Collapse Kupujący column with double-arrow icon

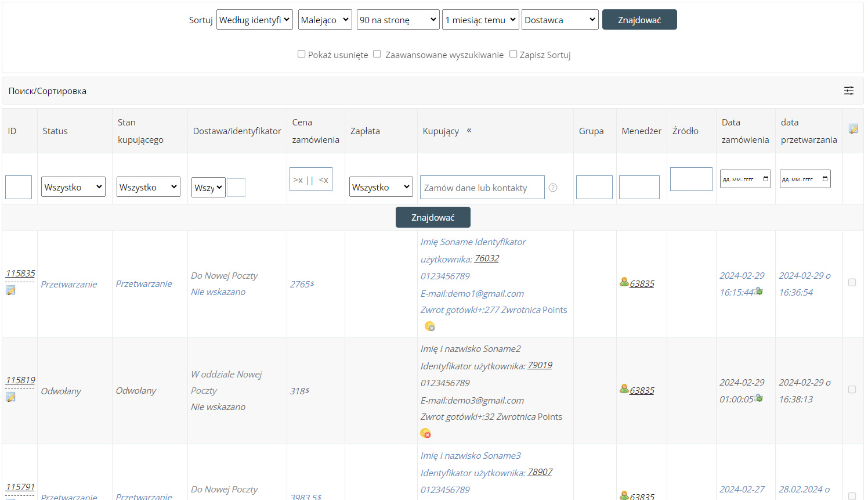[469, 131]
